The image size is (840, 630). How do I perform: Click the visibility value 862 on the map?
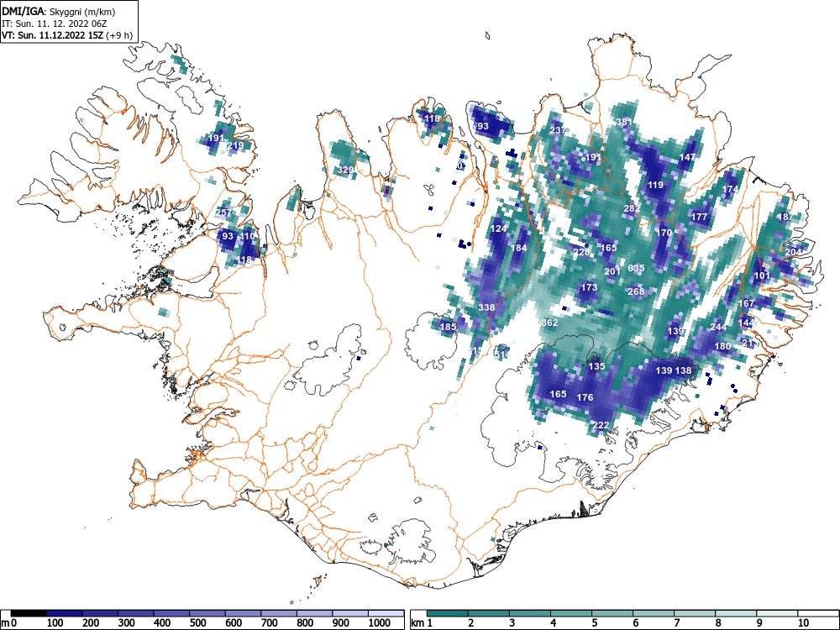point(549,323)
